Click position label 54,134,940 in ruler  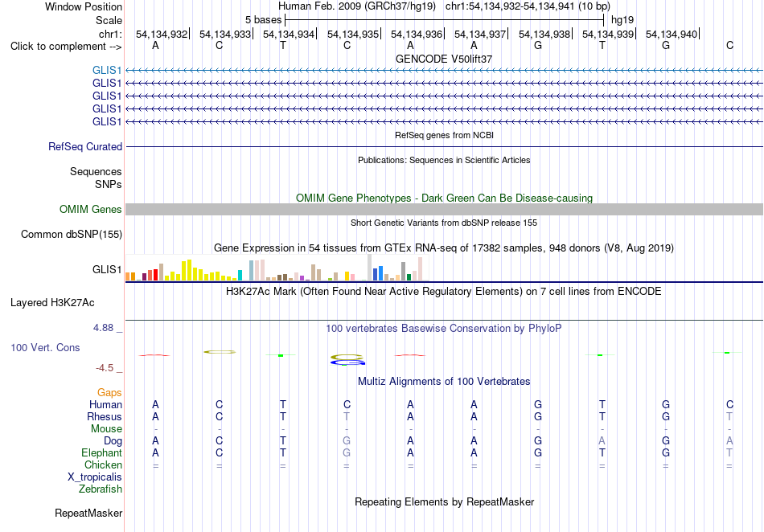[672, 34]
